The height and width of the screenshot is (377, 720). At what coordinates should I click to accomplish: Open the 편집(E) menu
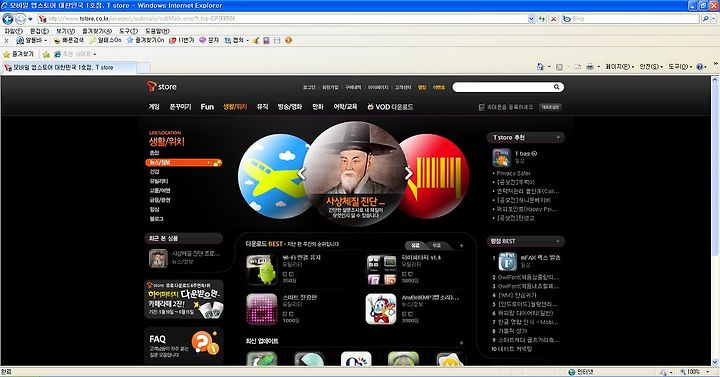click(39, 31)
